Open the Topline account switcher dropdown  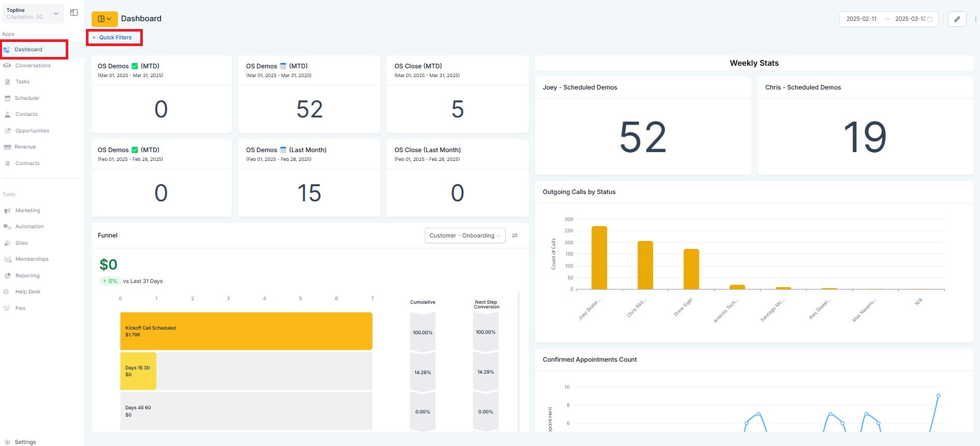[33, 13]
